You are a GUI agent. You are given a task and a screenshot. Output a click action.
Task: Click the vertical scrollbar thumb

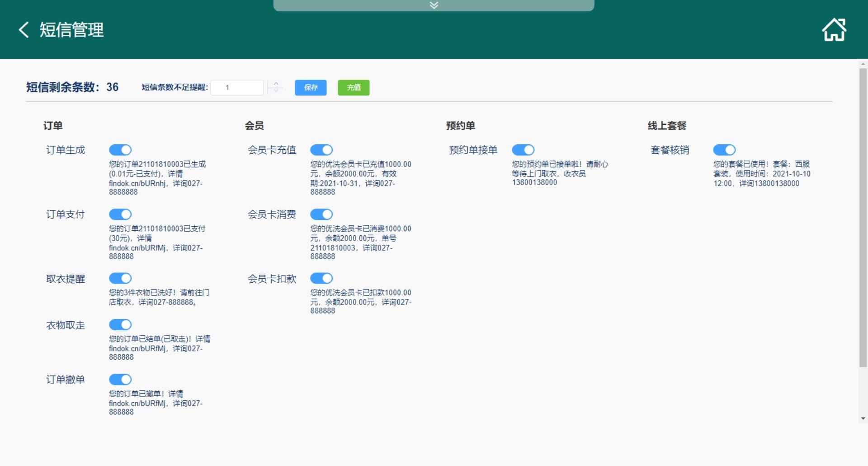863,217
